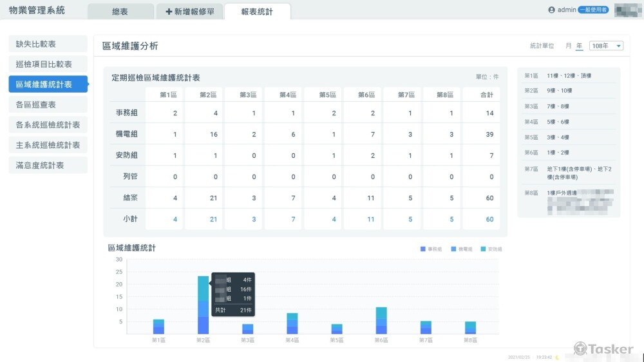644x362 pixels.
Task: Click the 合計 subtotal link 60
Action: point(489,220)
